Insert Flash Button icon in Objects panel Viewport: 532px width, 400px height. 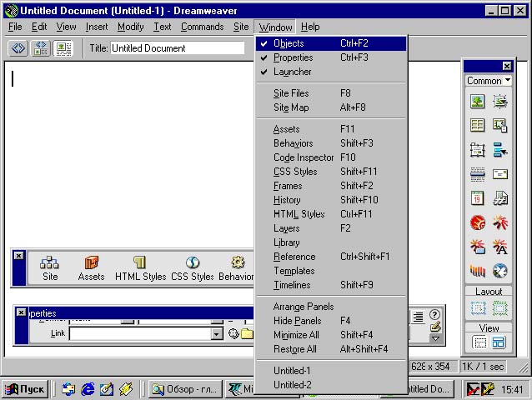tap(477, 247)
